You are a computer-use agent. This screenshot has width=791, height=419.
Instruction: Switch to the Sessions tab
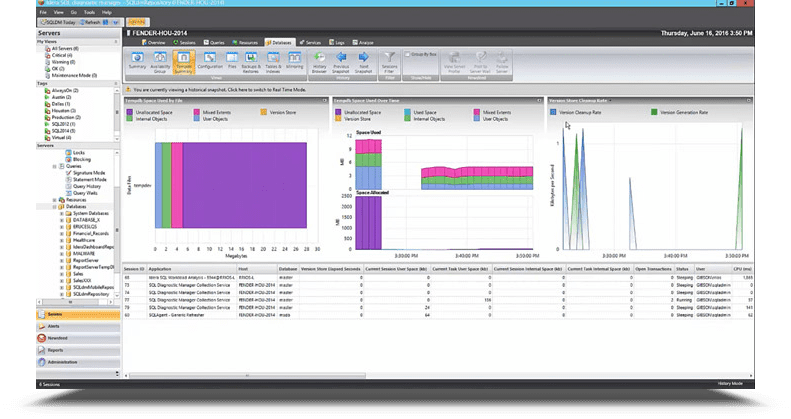coord(184,42)
